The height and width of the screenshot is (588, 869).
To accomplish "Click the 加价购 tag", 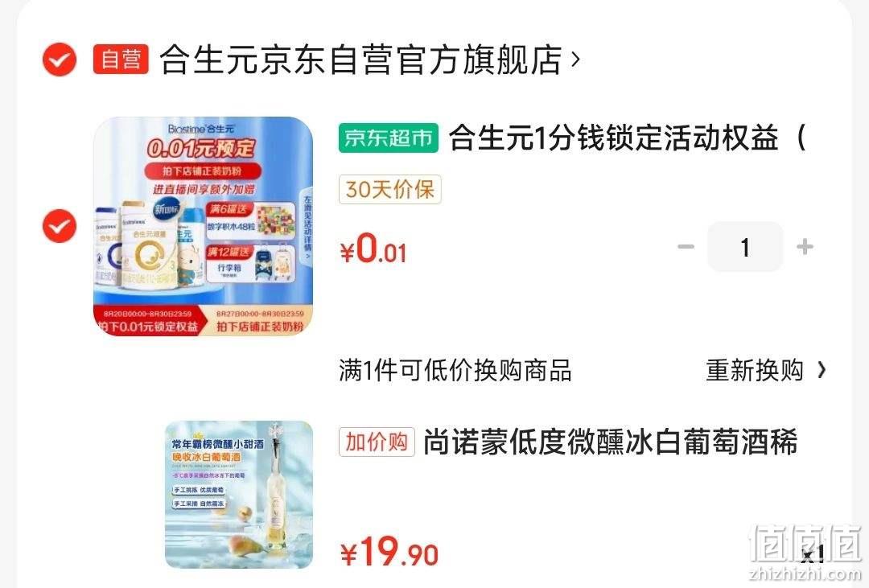I will pos(377,442).
